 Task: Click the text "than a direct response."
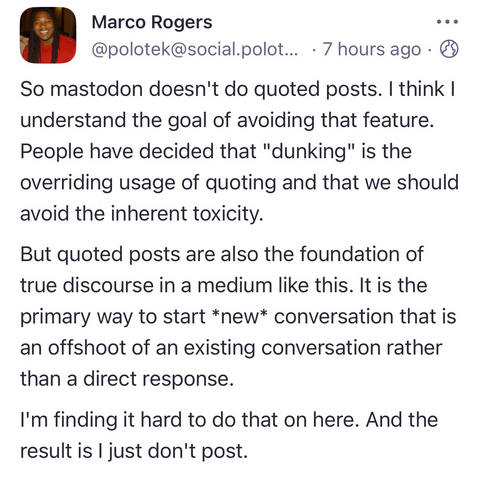point(127,379)
